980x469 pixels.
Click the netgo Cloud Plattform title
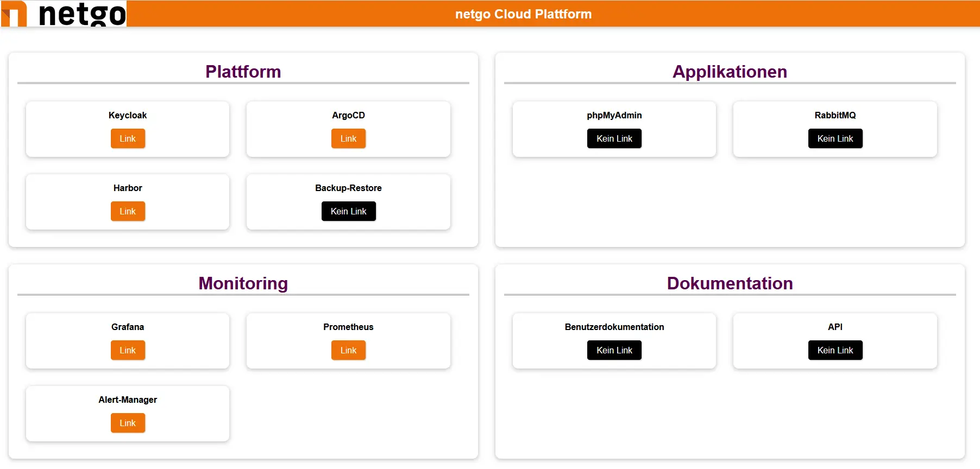[x=523, y=14]
